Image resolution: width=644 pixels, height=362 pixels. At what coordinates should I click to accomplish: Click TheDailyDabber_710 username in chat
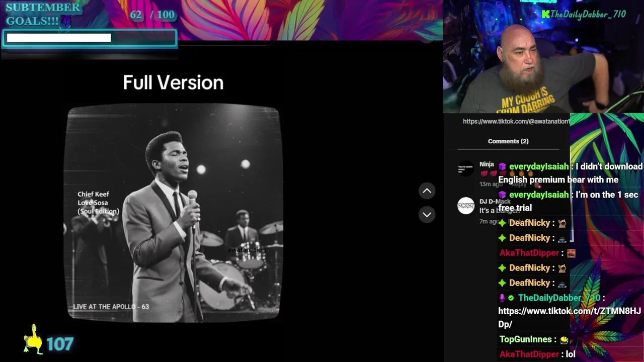558,298
